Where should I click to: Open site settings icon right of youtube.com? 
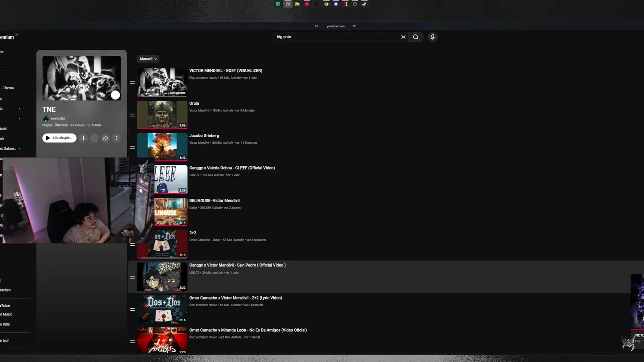tap(354, 26)
